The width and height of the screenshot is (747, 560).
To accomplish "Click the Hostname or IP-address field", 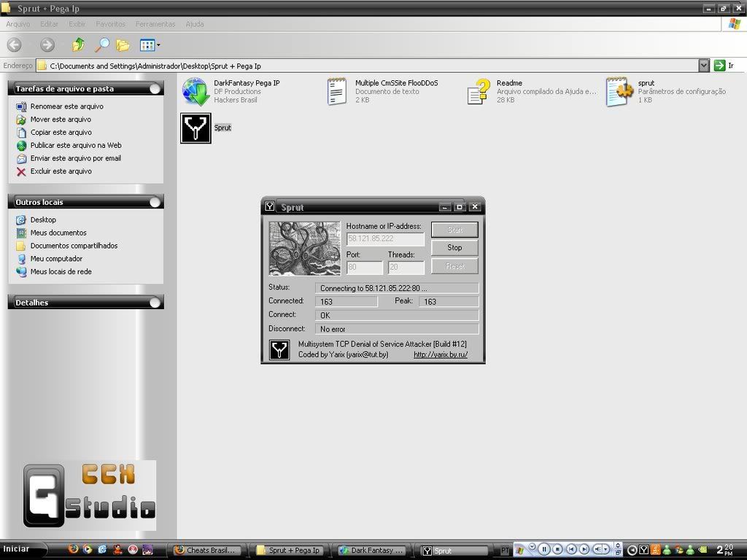I will [385, 238].
